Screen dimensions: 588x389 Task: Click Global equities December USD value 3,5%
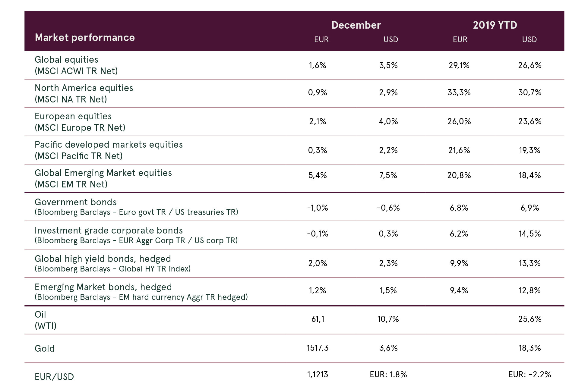[388, 65]
